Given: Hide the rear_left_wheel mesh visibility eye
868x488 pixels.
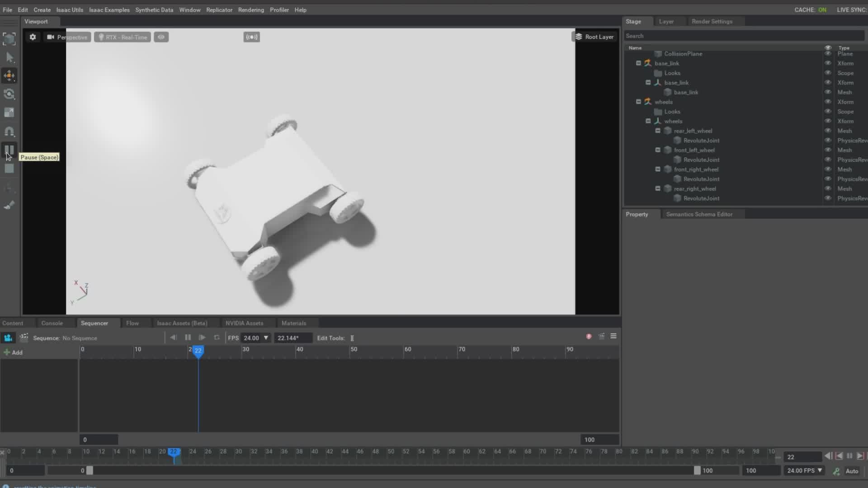Looking at the screenshot, I should click(x=828, y=131).
